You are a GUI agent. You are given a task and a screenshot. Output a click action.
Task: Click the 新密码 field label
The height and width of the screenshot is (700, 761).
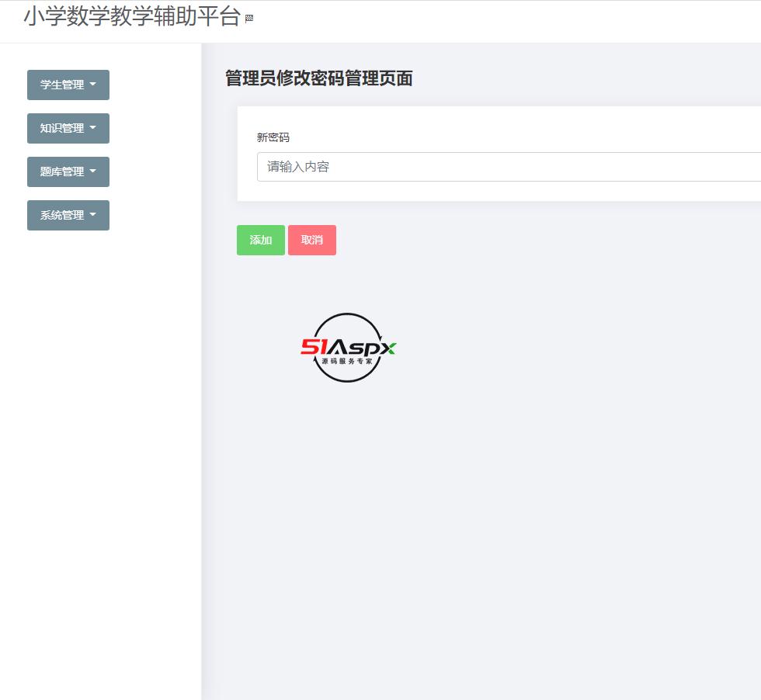(273, 137)
